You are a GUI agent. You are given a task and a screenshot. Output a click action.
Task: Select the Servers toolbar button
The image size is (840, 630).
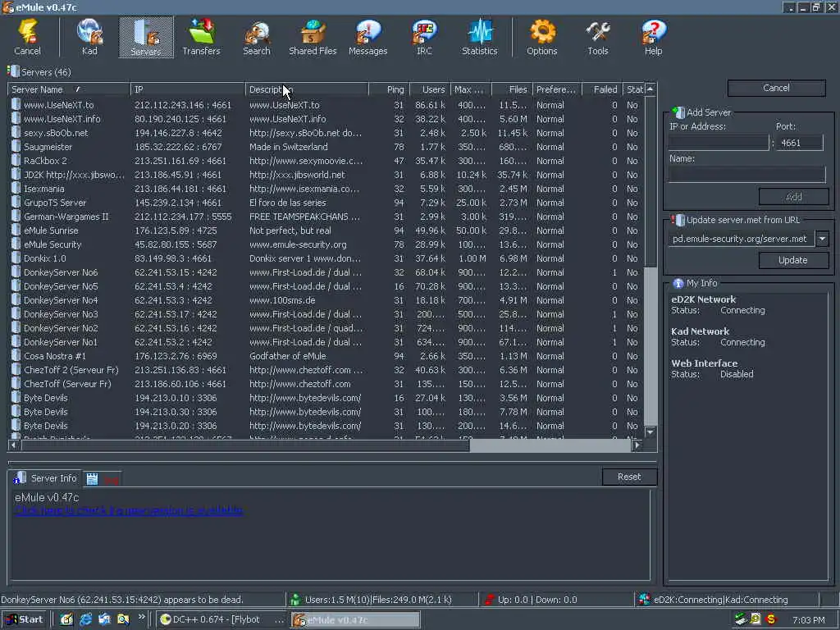(146, 37)
